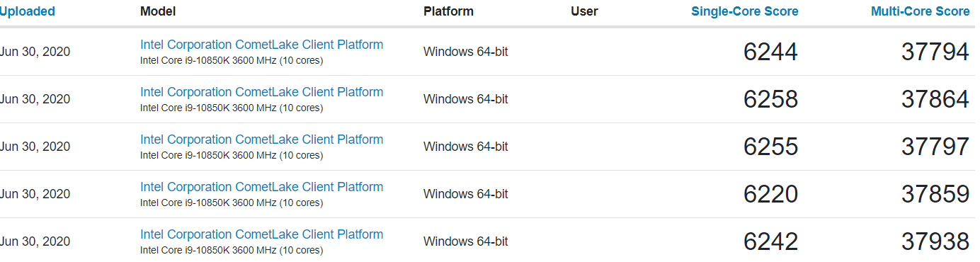This screenshot has width=980, height=262.
Task: Click the 6244 single-core score value
Action: [x=771, y=52]
